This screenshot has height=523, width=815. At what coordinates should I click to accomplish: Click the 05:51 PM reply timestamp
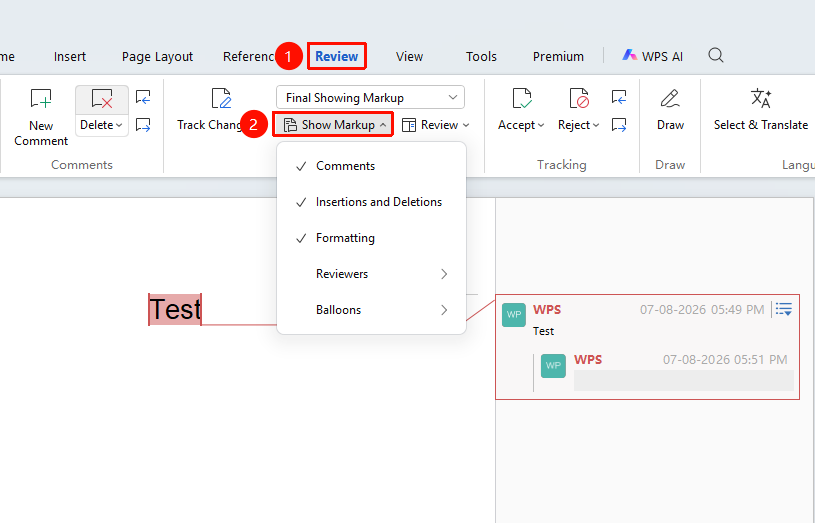[x=725, y=360]
